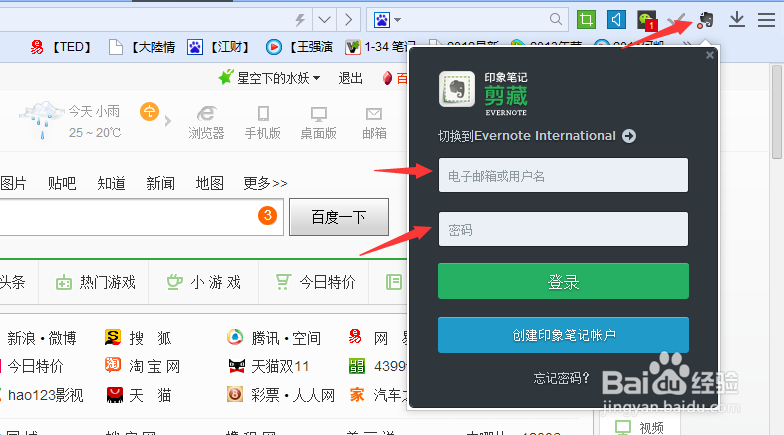Click the orange 3 badge in search box

point(268,216)
